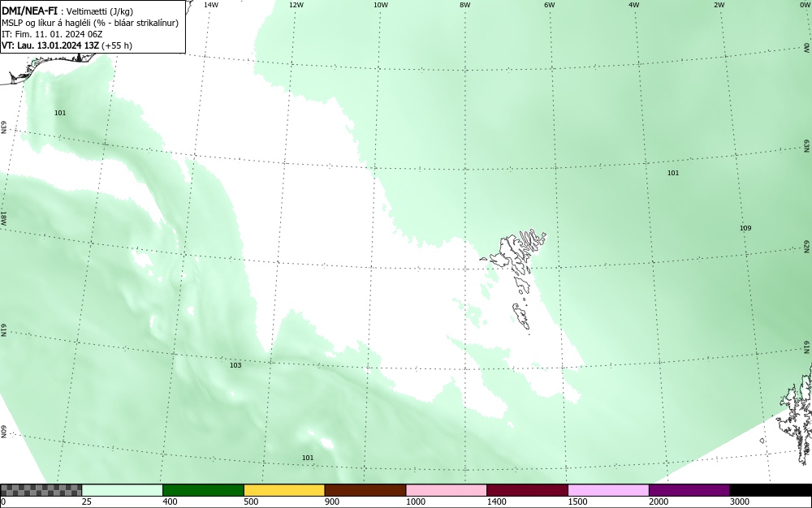Image resolution: width=812 pixels, height=508 pixels.
Task: Click the "14W" longitude label
Action: [x=211, y=5]
